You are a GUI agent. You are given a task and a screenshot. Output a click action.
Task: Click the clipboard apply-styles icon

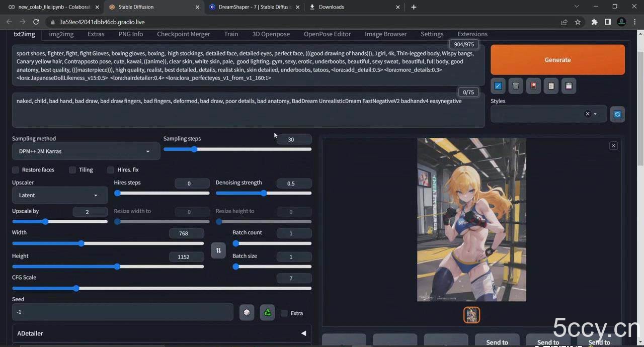click(x=551, y=86)
